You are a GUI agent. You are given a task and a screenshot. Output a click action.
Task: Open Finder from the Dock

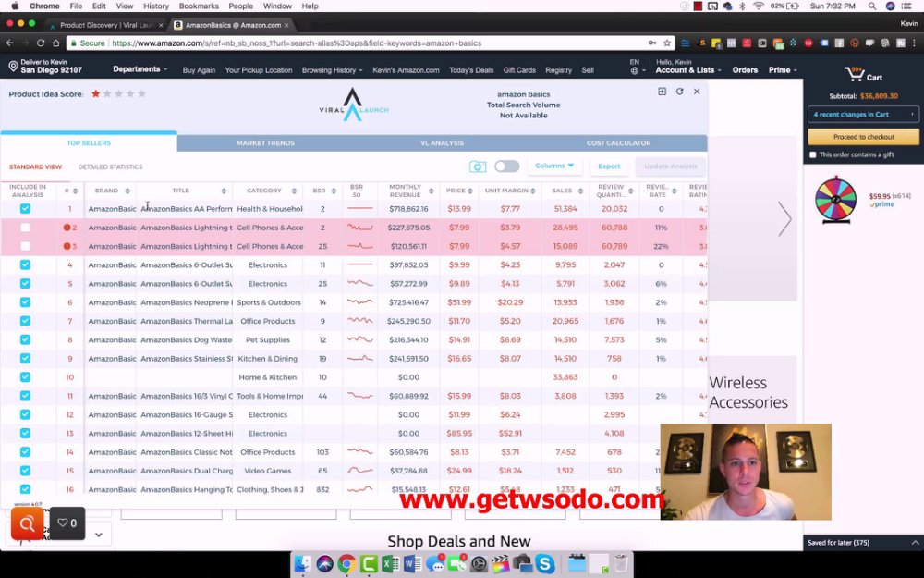coord(302,564)
